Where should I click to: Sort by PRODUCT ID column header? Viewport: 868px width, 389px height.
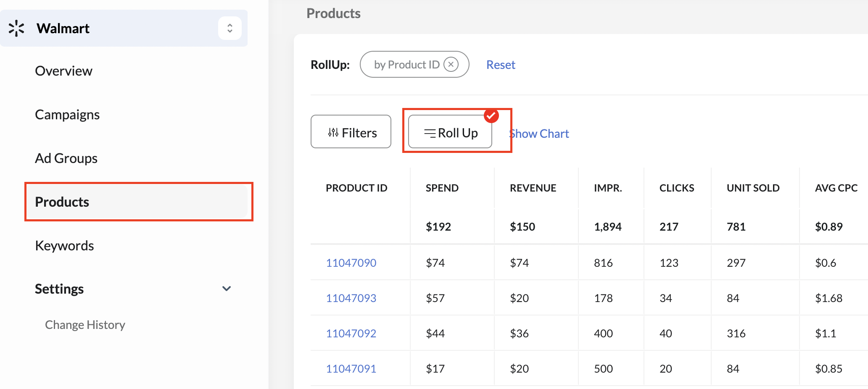(x=356, y=188)
